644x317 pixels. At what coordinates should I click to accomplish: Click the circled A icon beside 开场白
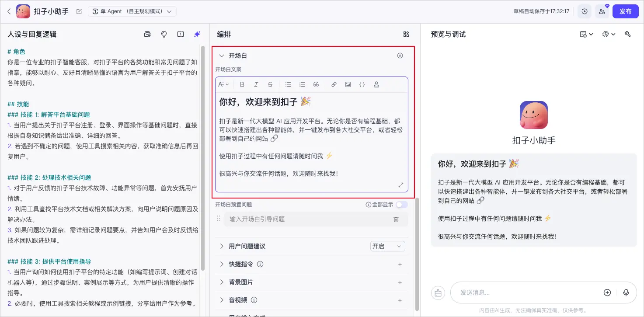(400, 56)
